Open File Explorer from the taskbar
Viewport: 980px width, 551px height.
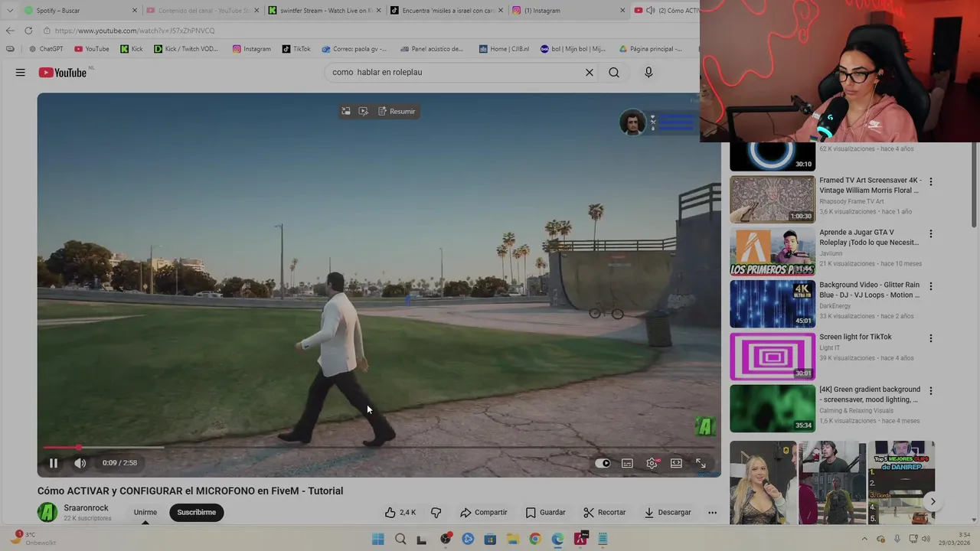click(512, 539)
